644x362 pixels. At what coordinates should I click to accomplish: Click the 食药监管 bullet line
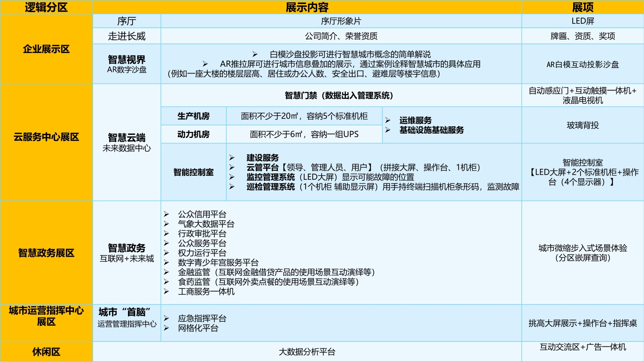coord(262,282)
